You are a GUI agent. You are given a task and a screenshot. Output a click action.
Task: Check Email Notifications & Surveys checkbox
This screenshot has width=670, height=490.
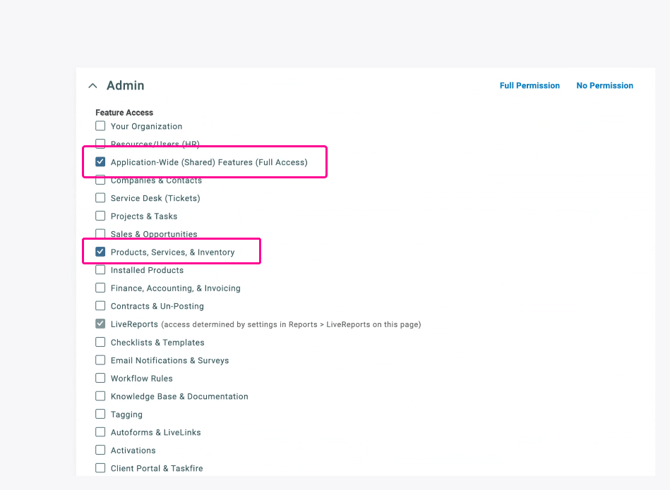point(100,360)
